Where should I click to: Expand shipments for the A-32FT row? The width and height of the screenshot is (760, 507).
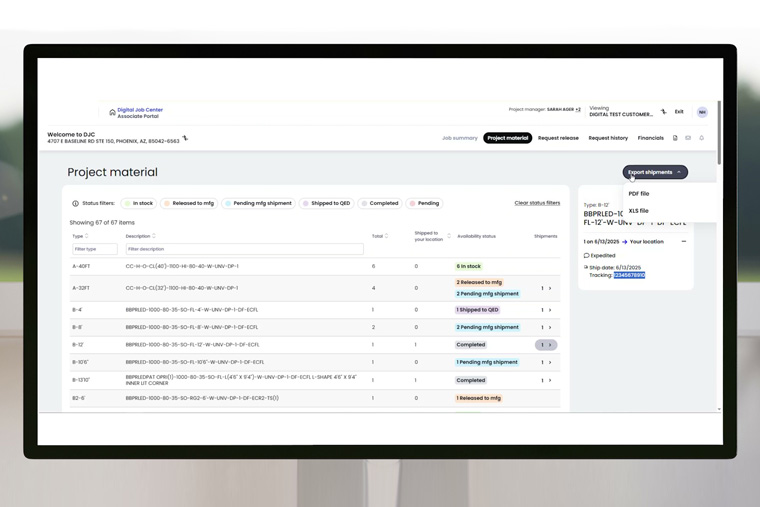546,288
